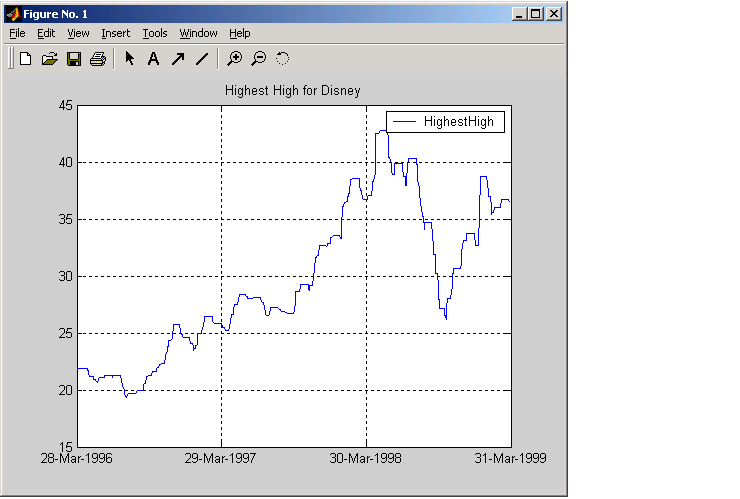Open the Insert menu
Viewport: 740px width, 499px height.
(116, 33)
